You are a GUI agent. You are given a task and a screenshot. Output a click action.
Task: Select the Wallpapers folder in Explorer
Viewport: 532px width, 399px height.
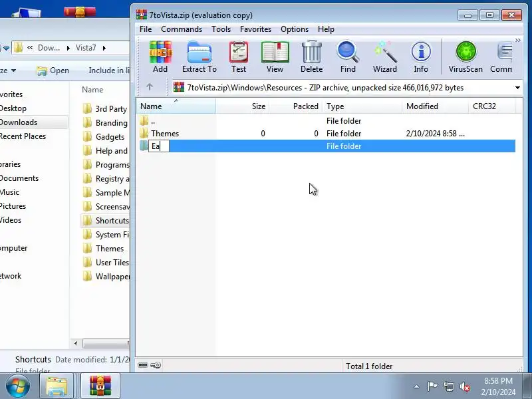coord(106,276)
